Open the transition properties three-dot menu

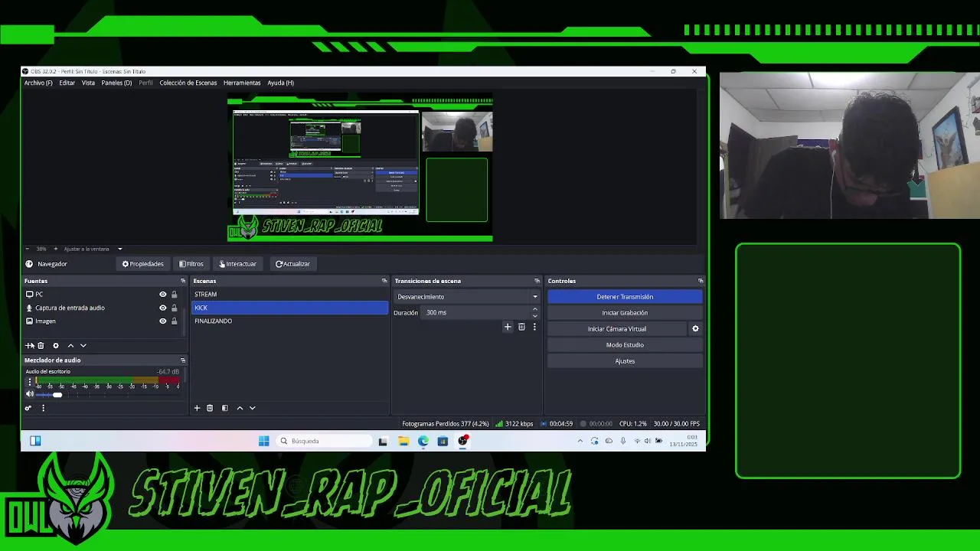tap(534, 327)
